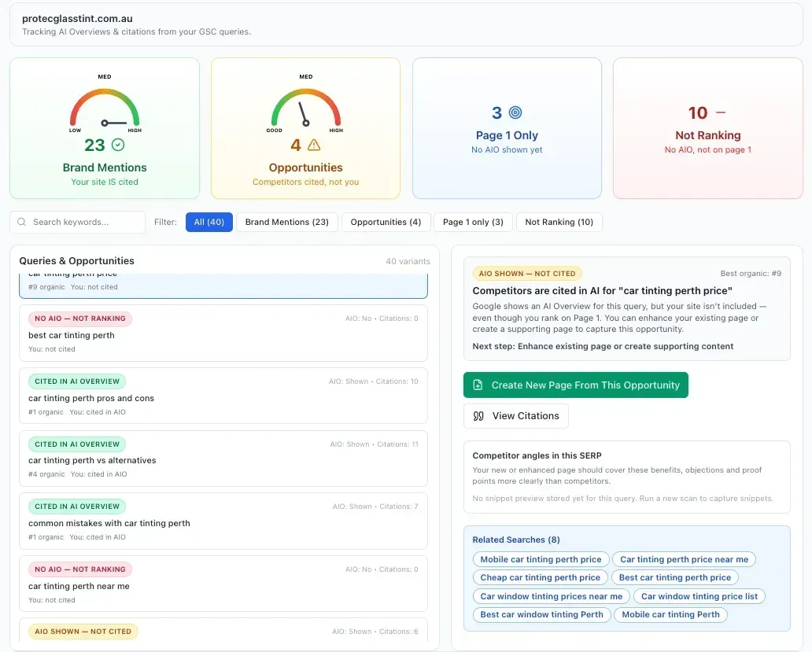Click the warning triangle icon next to Opportunities count
This screenshot has width=812, height=652.
[314, 145]
